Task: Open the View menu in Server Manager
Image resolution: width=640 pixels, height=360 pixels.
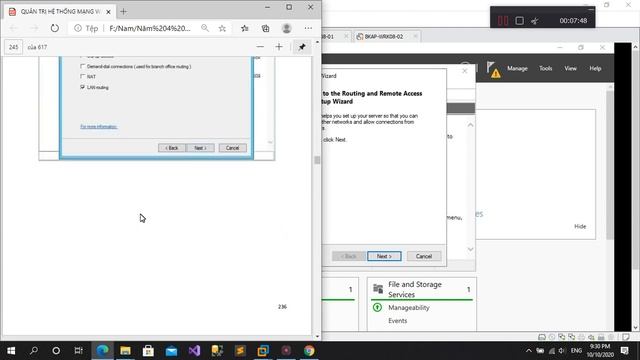Action: pos(570,69)
